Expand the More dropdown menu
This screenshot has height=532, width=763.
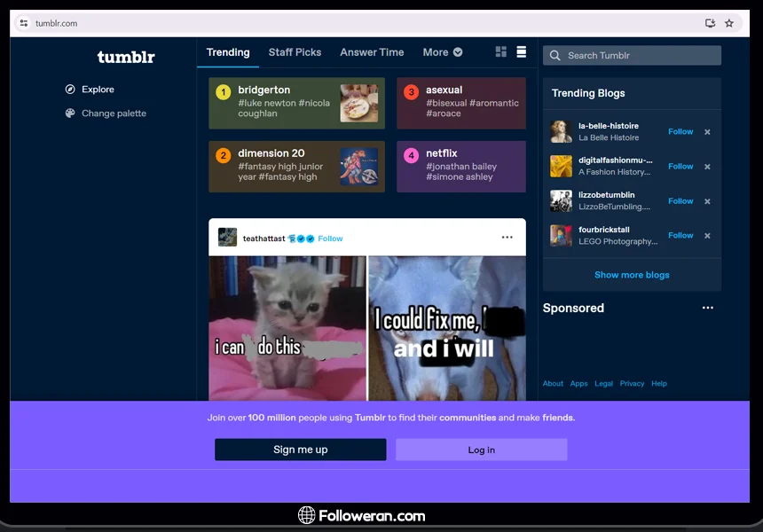point(442,52)
